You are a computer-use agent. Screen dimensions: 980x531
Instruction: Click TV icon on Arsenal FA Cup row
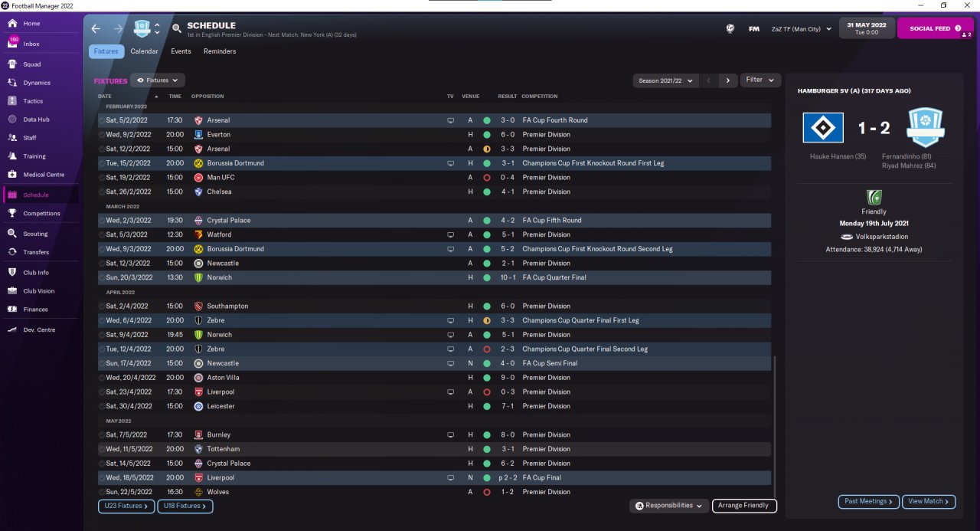451,120
